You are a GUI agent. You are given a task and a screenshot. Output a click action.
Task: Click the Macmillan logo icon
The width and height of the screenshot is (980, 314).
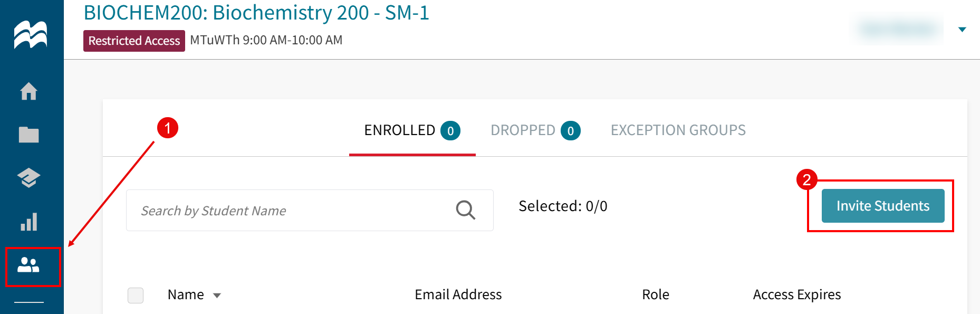pos(31,35)
